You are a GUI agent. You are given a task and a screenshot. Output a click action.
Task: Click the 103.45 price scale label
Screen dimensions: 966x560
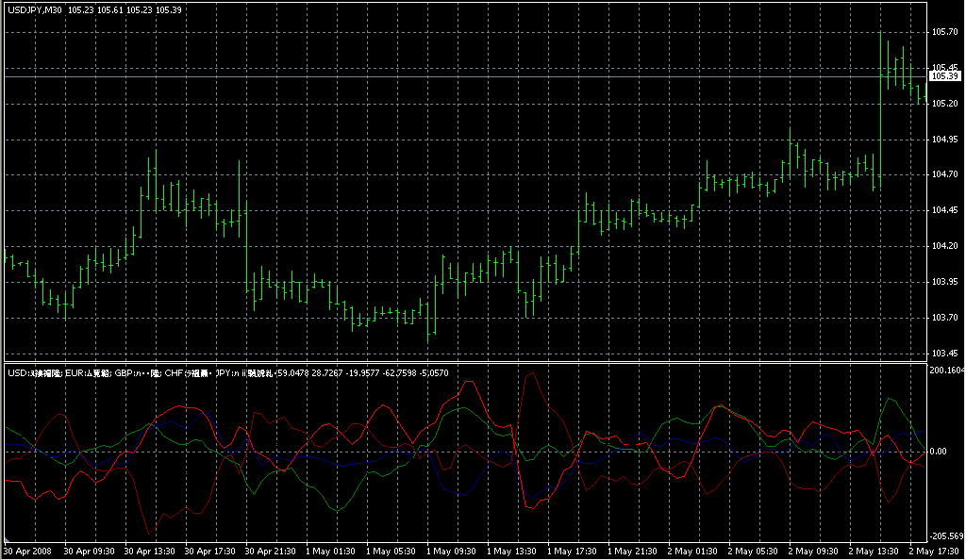pyautogui.click(x=944, y=354)
